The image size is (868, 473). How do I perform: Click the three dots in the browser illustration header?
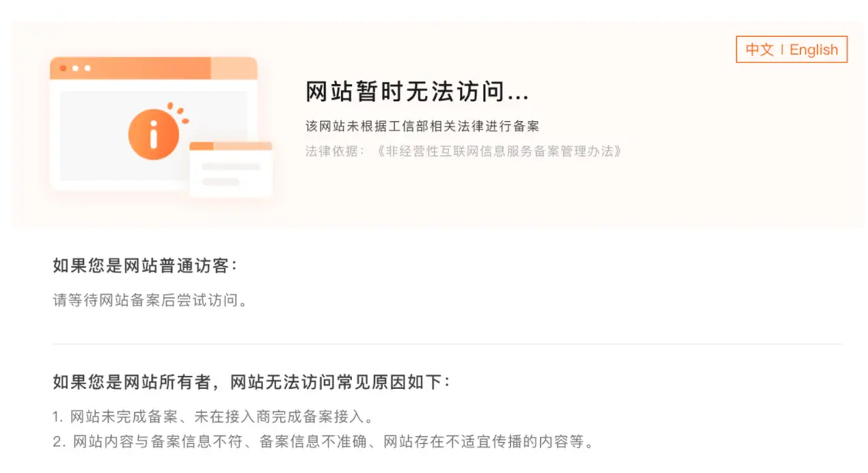pyautogui.click(x=76, y=68)
